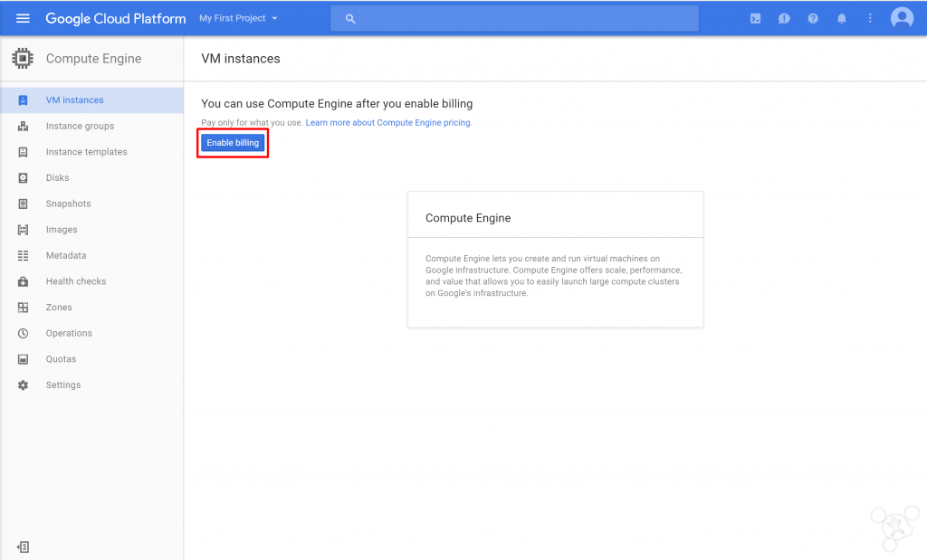Focus the top search field
This screenshot has width=927, height=560.
tap(514, 19)
